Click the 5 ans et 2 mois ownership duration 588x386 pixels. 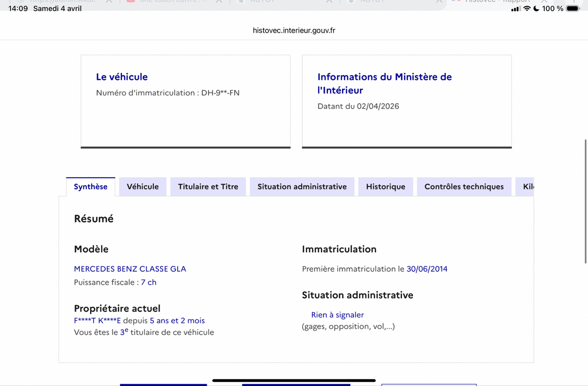pos(177,321)
